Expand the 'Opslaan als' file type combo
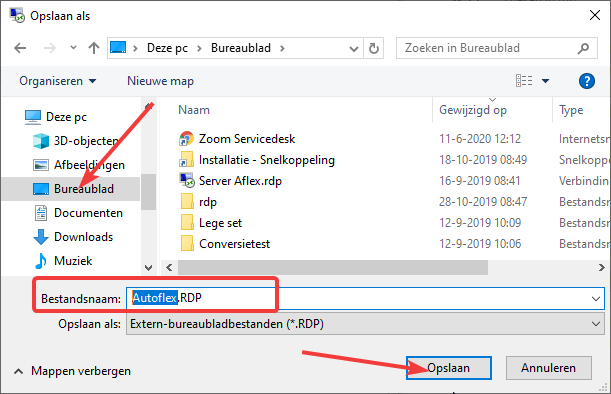The width and height of the screenshot is (611, 394). coord(366,324)
